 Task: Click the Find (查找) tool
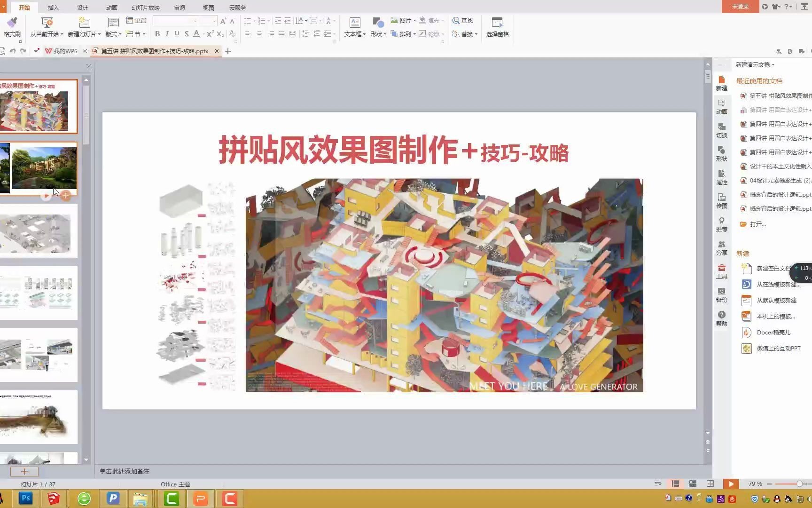pos(463,21)
